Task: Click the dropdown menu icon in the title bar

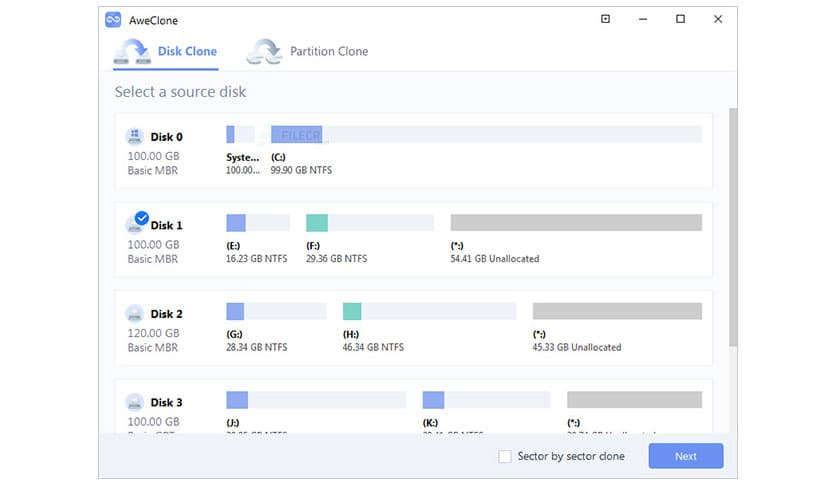Action: (605, 19)
